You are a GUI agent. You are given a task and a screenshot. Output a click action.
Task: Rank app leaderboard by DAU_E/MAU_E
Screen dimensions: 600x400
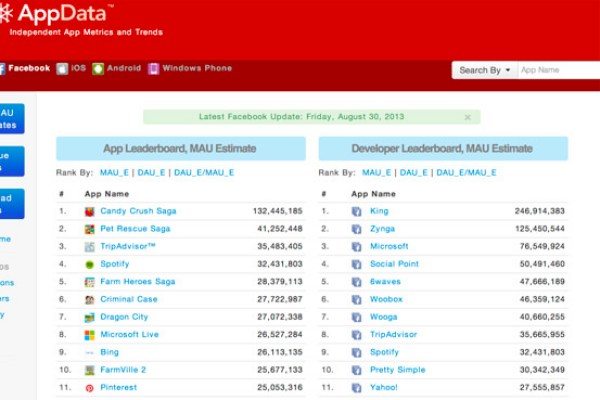[204, 173]
